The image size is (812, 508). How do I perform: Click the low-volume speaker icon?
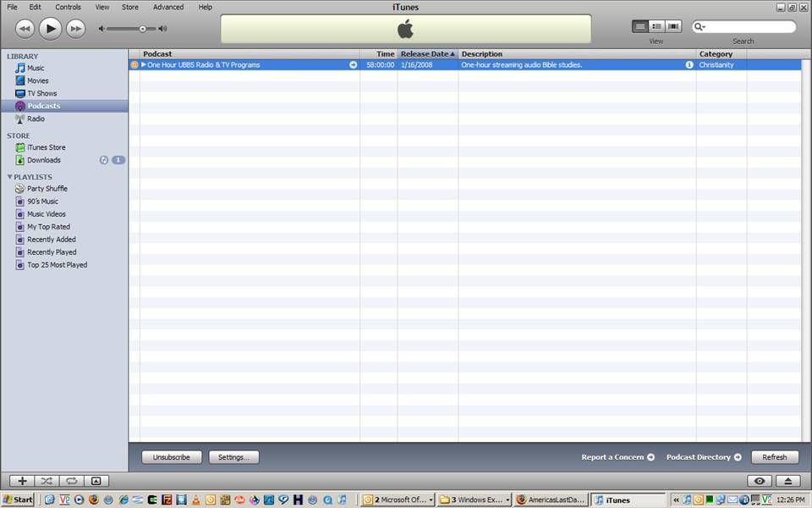pyautogui.click(x=101, y=29)
